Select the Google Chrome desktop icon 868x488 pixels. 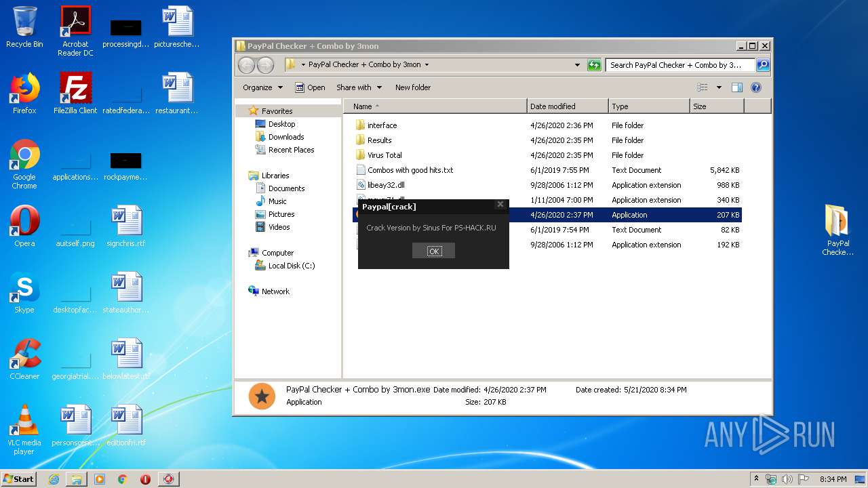pos(24,165)
